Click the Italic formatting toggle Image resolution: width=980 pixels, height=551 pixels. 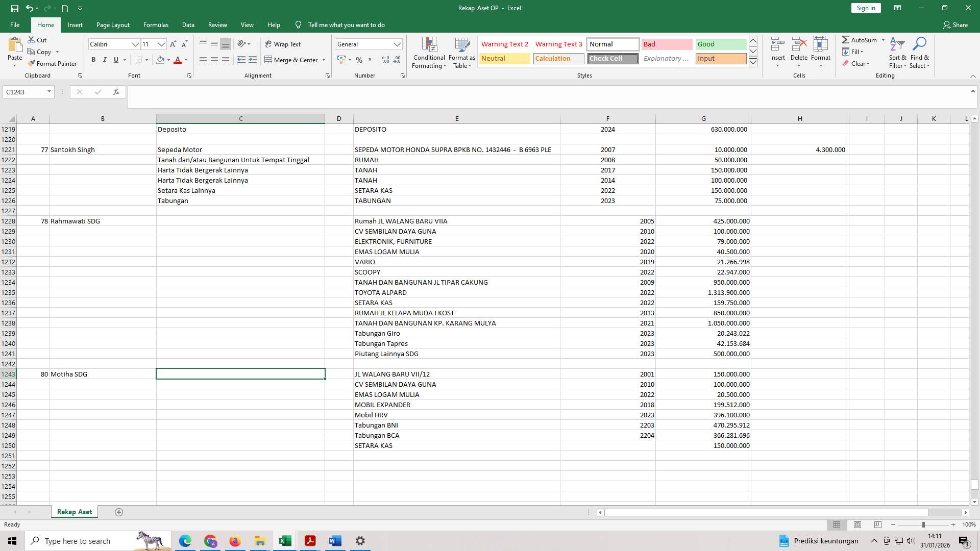tap(105, 60)
